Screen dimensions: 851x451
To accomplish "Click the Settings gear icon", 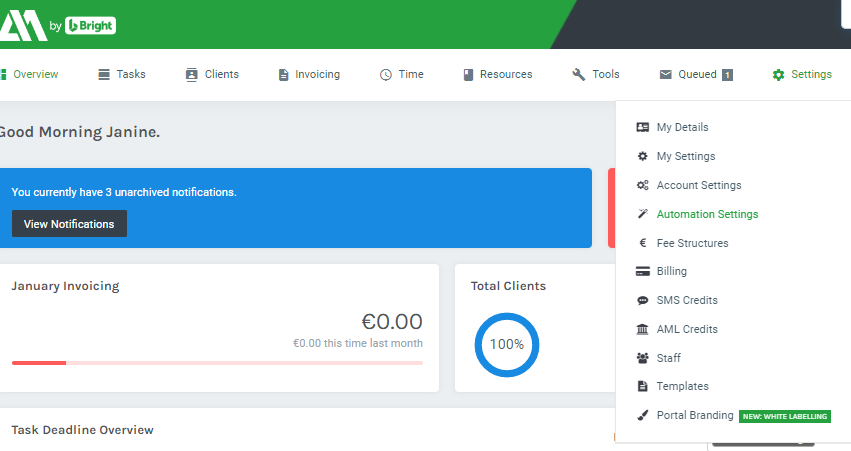I will [x=778, y=75].
